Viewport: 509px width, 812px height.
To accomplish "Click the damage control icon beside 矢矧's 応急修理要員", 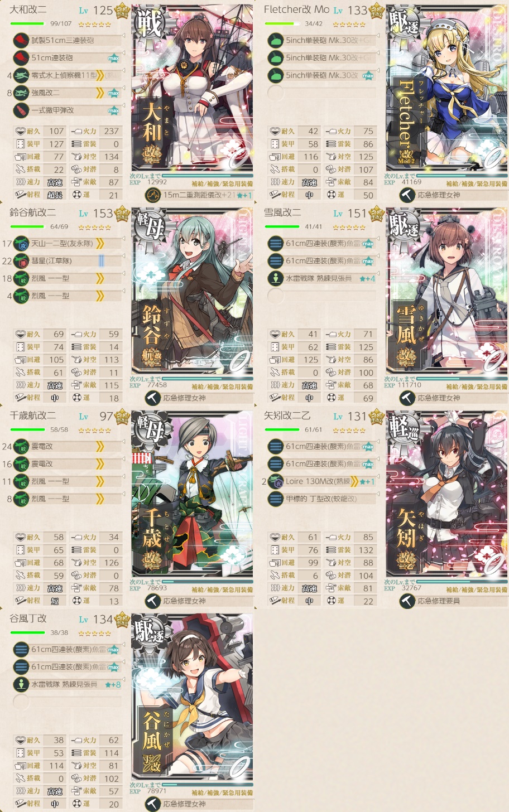I will [406, 601].
